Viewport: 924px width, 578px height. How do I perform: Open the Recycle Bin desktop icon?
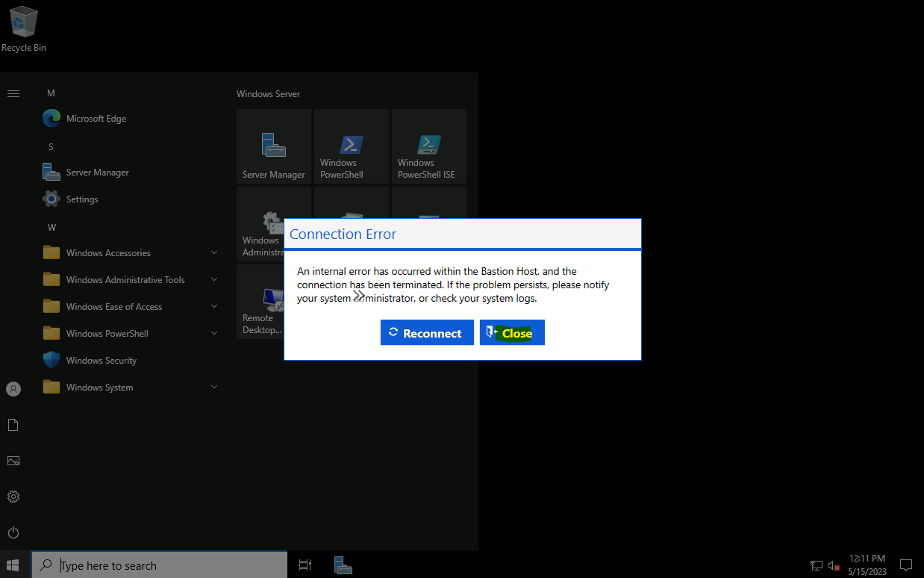pyautogui.click(x=24, y=29)
